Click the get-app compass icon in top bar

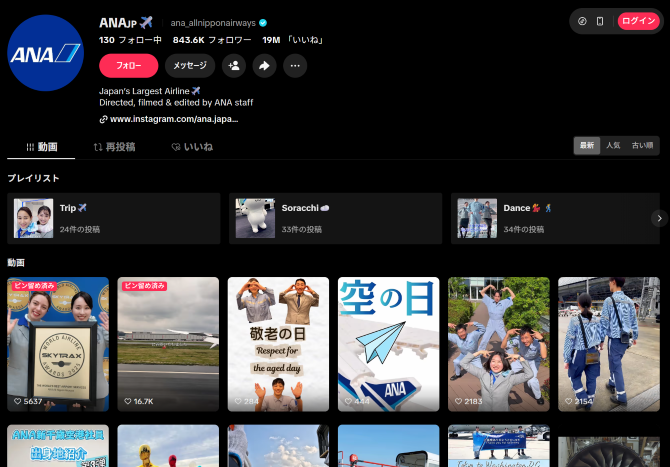582,21
